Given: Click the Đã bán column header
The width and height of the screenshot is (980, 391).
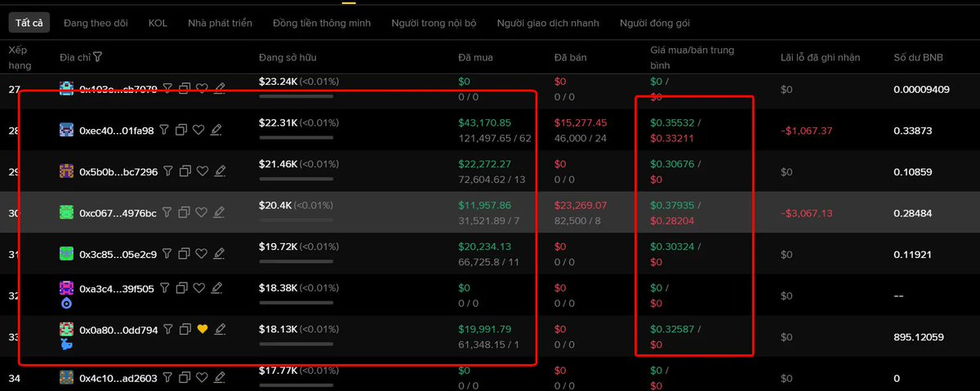Looking at the screenshot, I should point(570,58).
